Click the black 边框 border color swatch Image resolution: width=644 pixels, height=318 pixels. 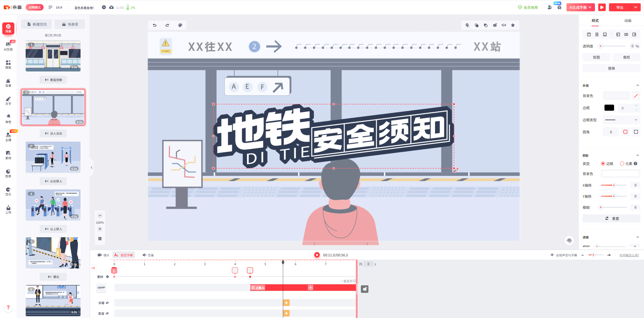click(x=609, y=108)
